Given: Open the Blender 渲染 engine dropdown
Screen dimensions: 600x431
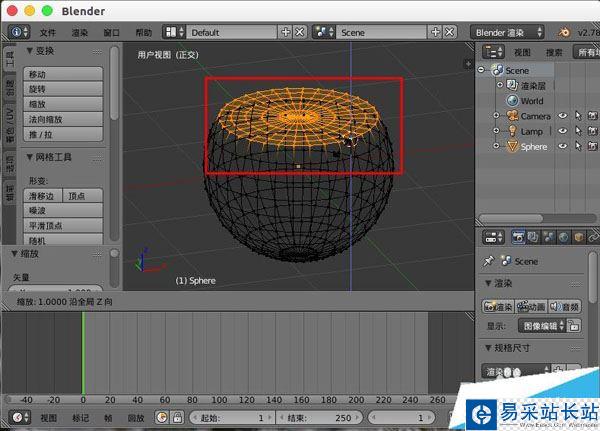Looking at the screenshot, I should [x=507, y=33].
